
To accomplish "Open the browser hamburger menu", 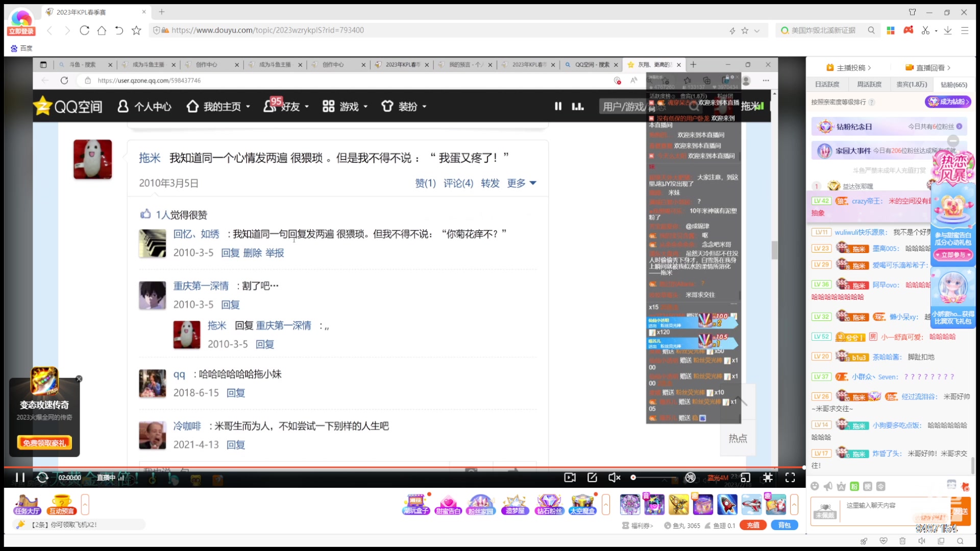I will click(x=965, y=30).
